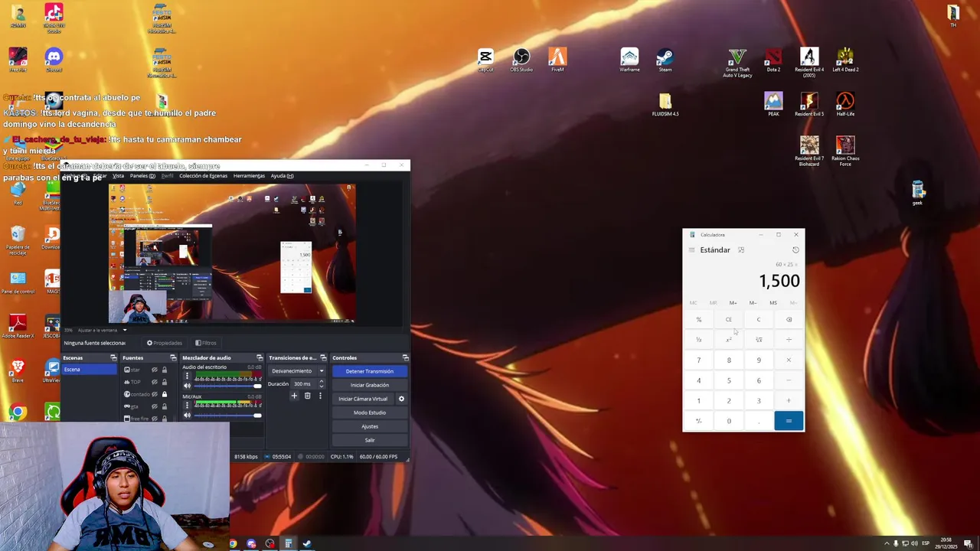
Task: Start Iniciar Cámara Virtual
Action: (363, 399)
